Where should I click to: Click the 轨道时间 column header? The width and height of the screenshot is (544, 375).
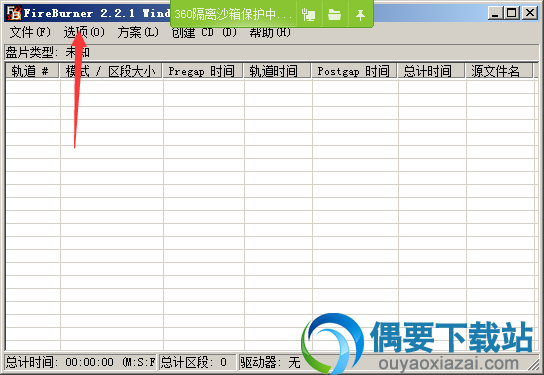coord(277,71)
